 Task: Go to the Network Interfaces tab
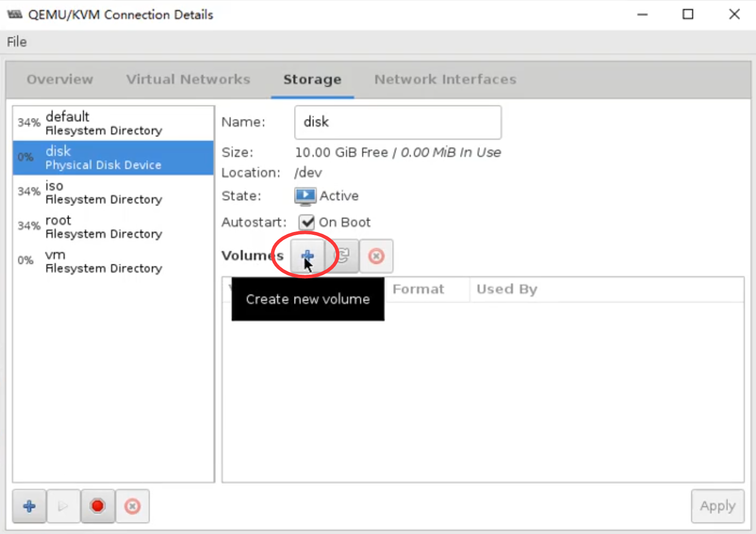(x=445, y=80)
